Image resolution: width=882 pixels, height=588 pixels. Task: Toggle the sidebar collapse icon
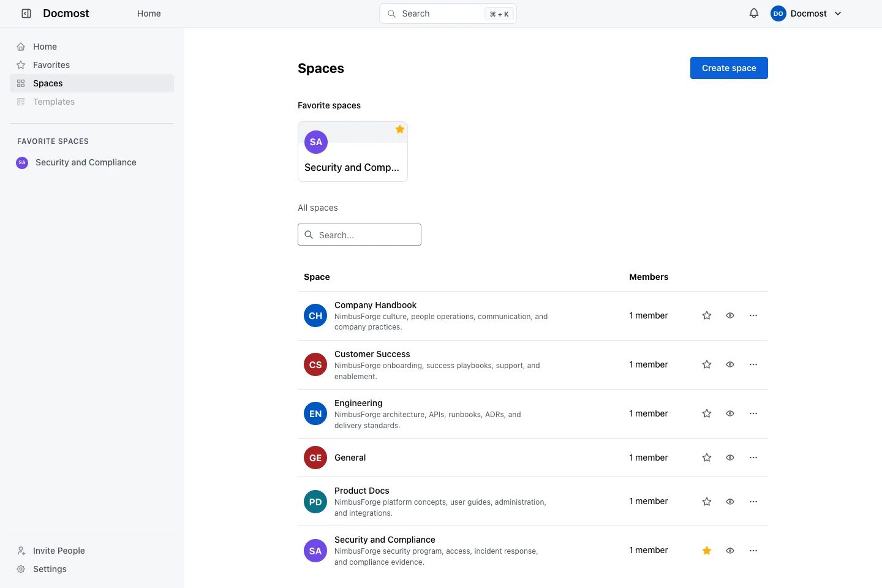[x=26, y=13]
